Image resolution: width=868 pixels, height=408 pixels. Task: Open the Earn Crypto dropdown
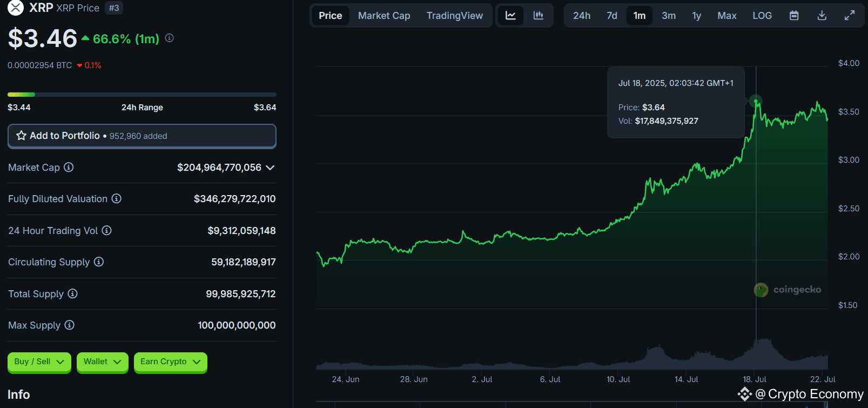point(170,362)
